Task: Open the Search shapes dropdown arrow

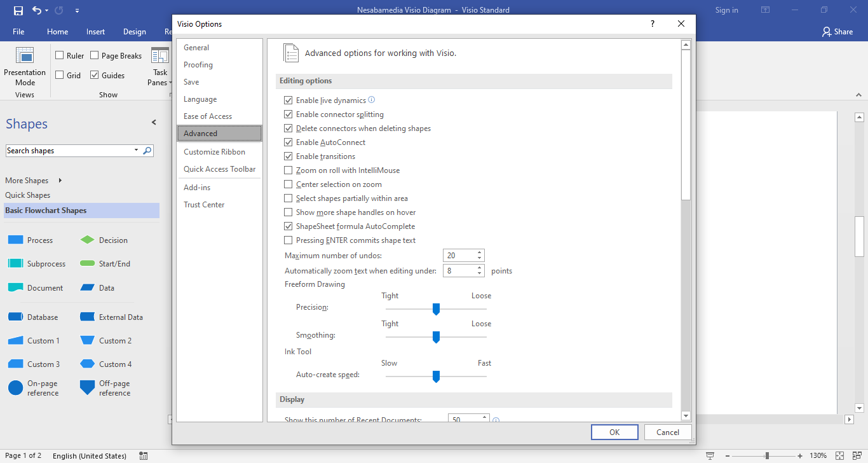Action: pos(136,151)
